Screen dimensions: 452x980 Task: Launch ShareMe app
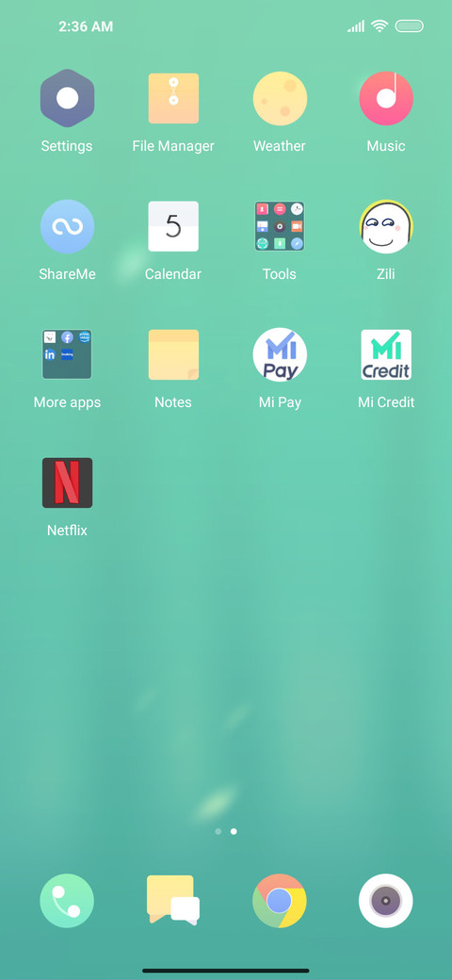[x=68, y=226]
